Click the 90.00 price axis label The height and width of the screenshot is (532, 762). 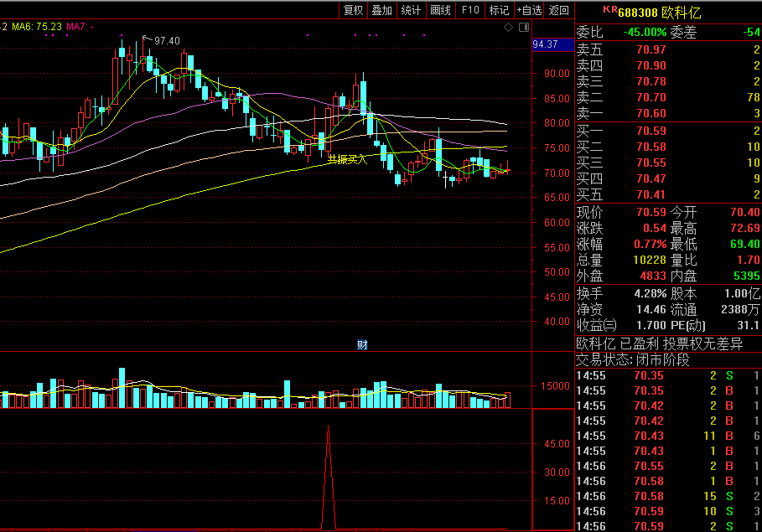pos(557,74)
